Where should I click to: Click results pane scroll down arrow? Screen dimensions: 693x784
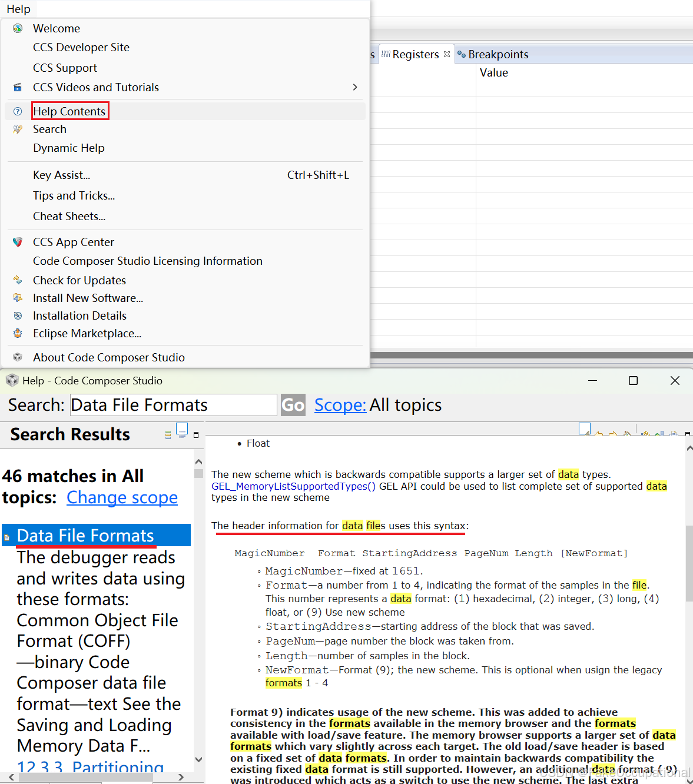pos(198,759)
